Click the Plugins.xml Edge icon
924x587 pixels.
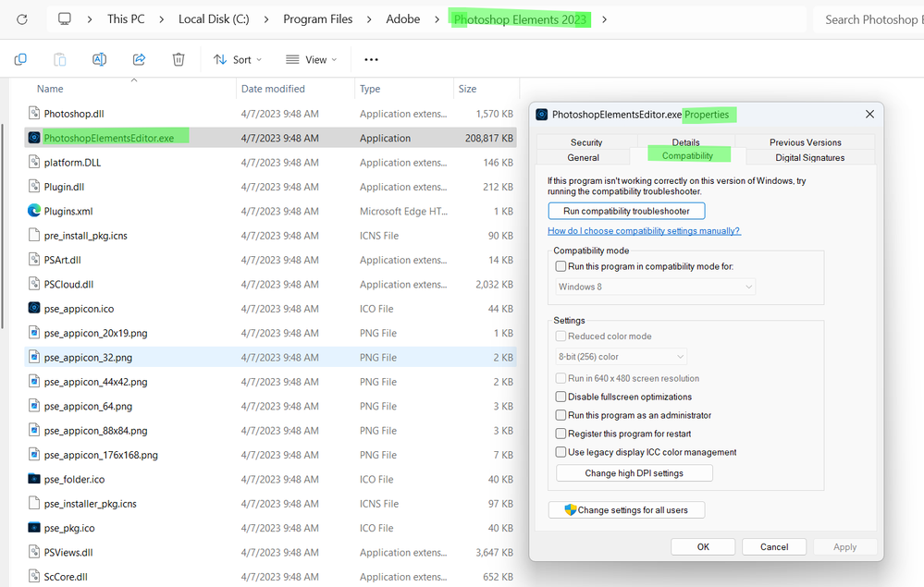coord(34,211)
